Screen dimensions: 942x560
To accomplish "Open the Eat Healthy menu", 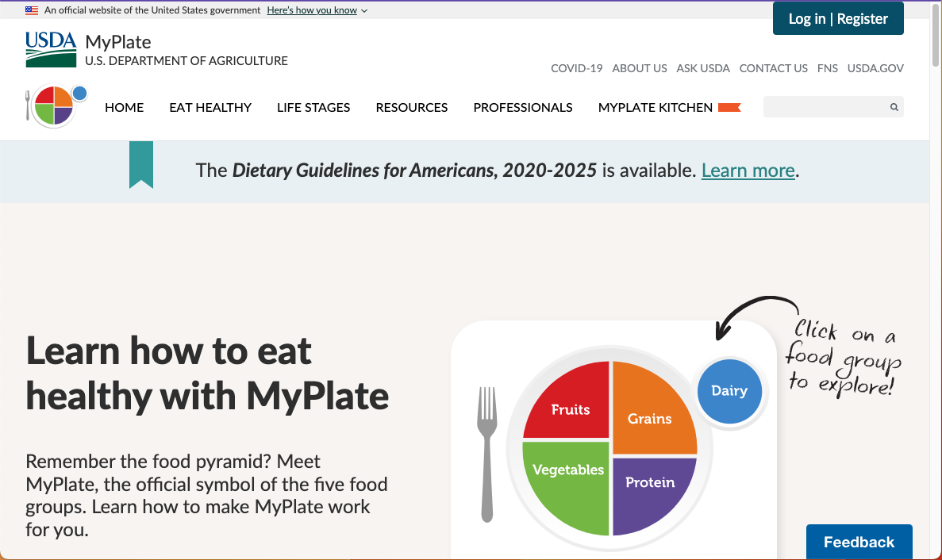I will click(210, 107).
